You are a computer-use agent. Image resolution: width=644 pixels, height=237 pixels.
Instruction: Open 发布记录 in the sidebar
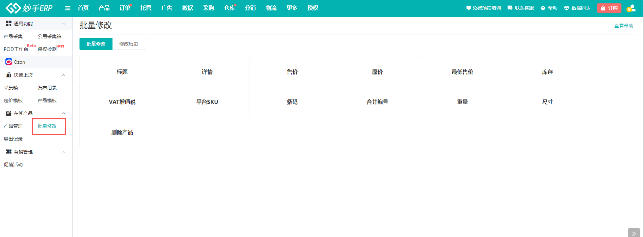coord(47,88)
